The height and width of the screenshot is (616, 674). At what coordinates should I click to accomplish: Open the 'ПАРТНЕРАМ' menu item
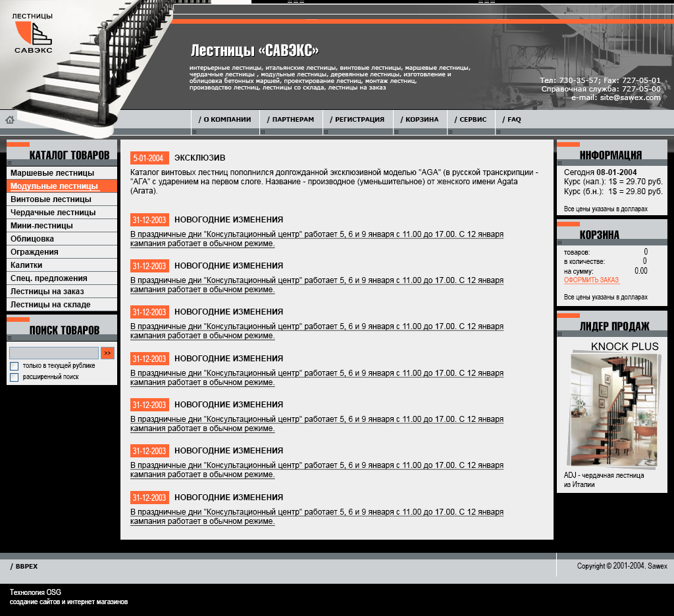[x=290, y=120]
